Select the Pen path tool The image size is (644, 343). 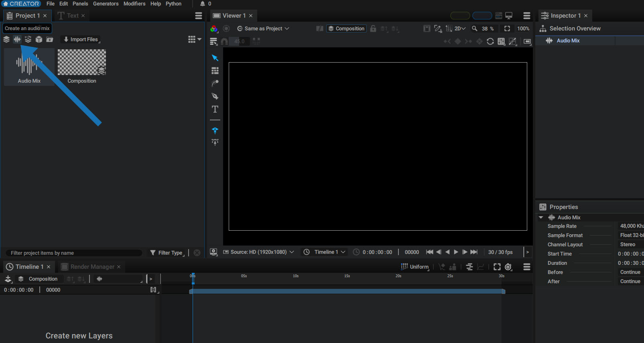215,96
